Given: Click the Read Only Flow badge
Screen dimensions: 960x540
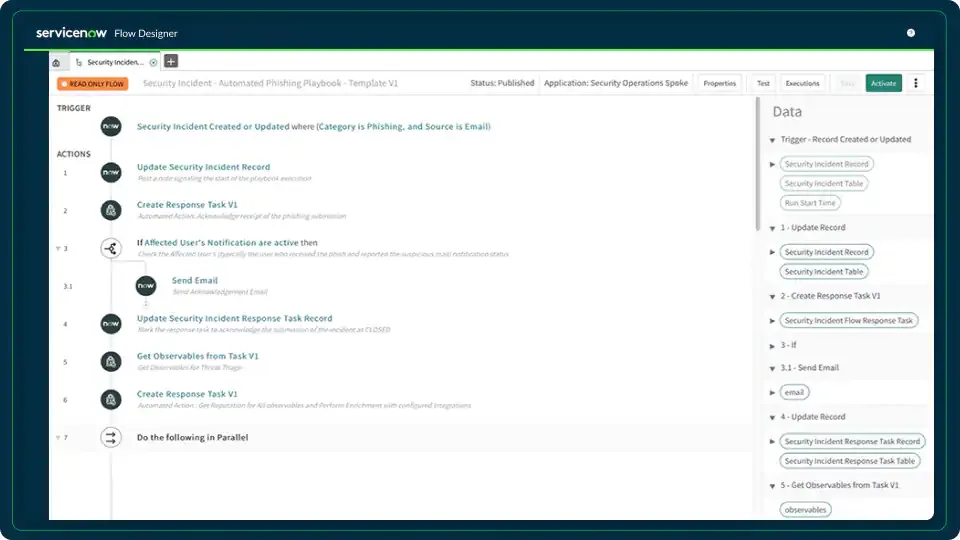Looking at the screenshot, I should coord(92,84).
